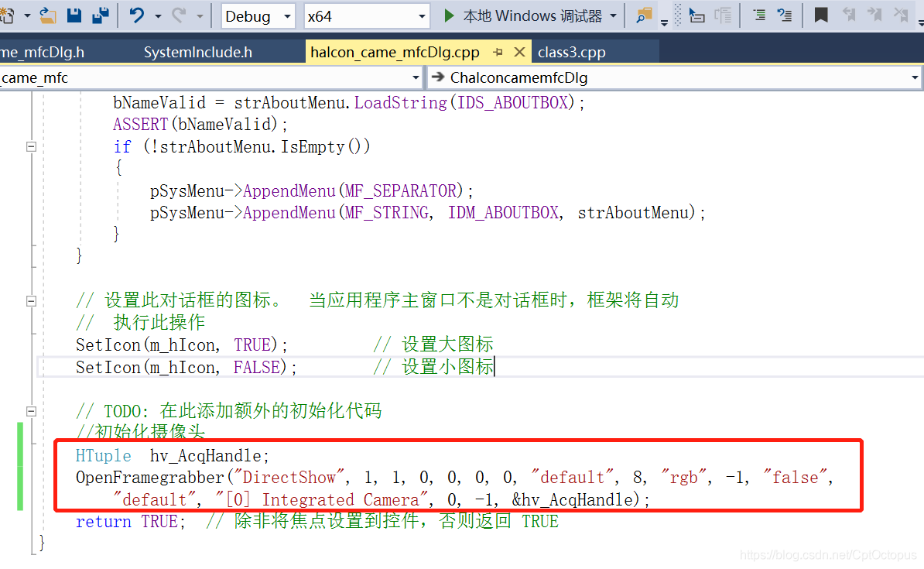Go to the next bookmark
924x569 pixels.
(x=874, y=15)
